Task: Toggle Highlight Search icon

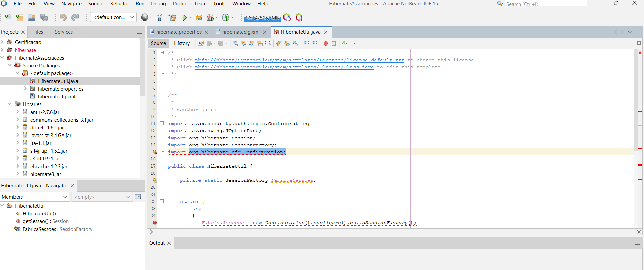Action: point(260,43)
